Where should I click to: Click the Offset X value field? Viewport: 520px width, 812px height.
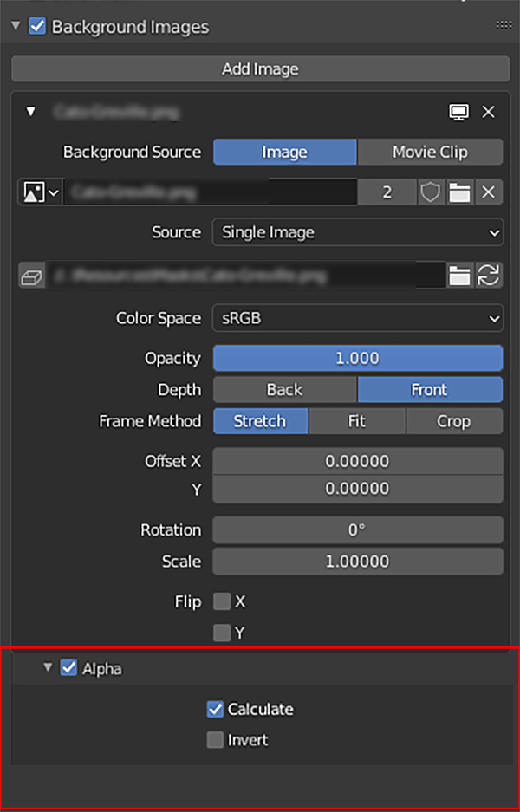[x=358, y=461]
